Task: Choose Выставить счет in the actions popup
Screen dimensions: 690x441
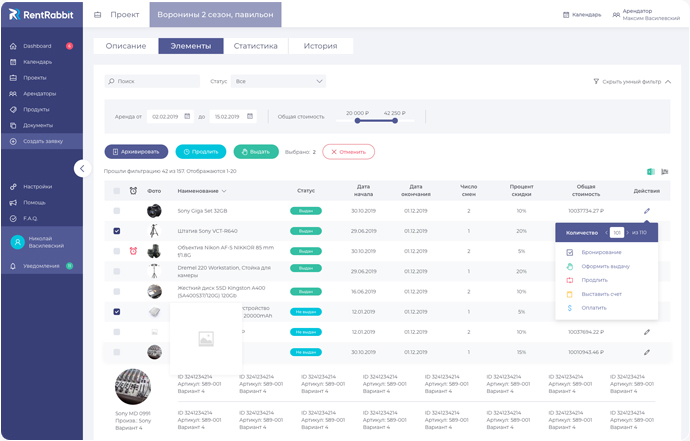Action: click(602, 294)
